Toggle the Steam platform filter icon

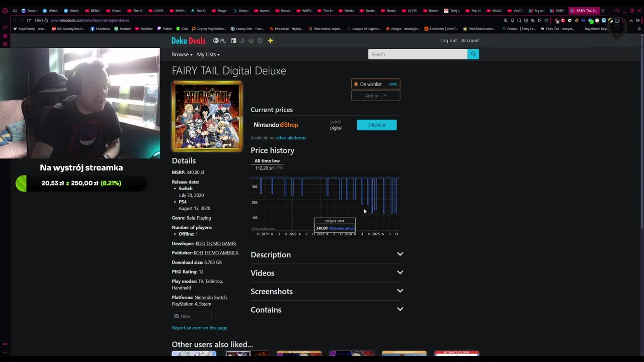pyautogui.click(x=260, y=41)
